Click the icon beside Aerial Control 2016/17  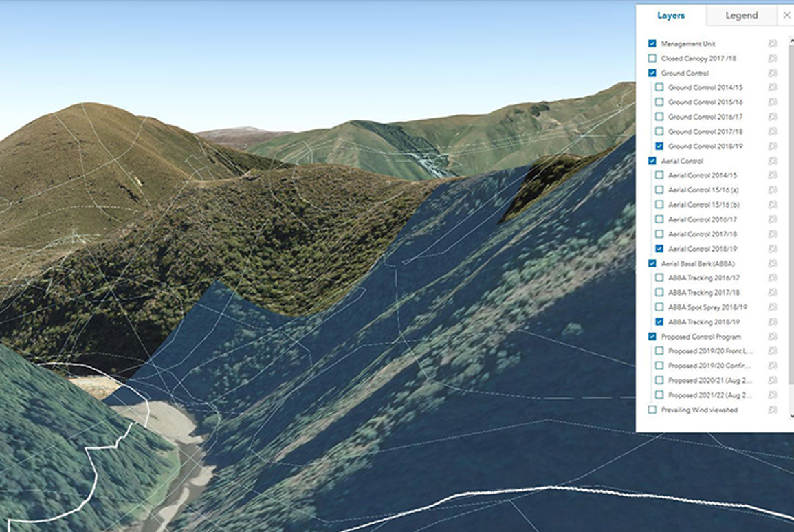tap(772, 219)
